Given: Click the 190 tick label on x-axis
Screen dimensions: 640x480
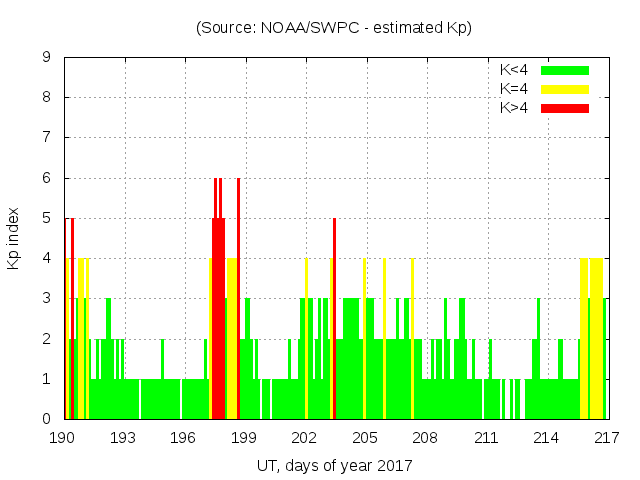Looking at the screenshot, I should click(x=62, y=438).
